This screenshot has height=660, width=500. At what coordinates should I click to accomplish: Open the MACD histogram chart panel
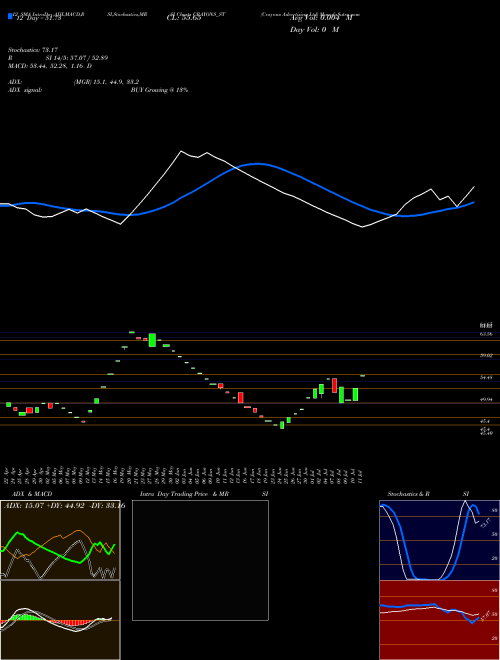60,620
